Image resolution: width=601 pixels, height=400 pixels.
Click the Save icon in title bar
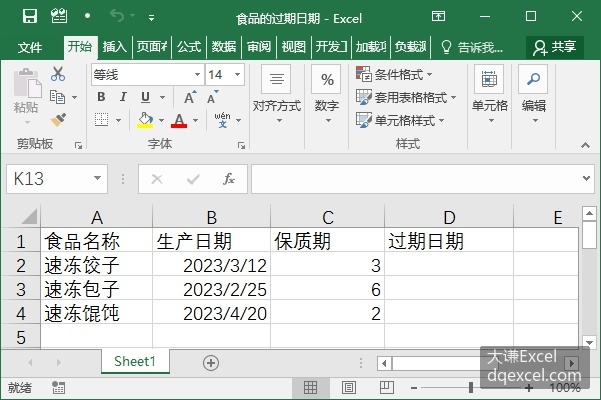[30, 16]
